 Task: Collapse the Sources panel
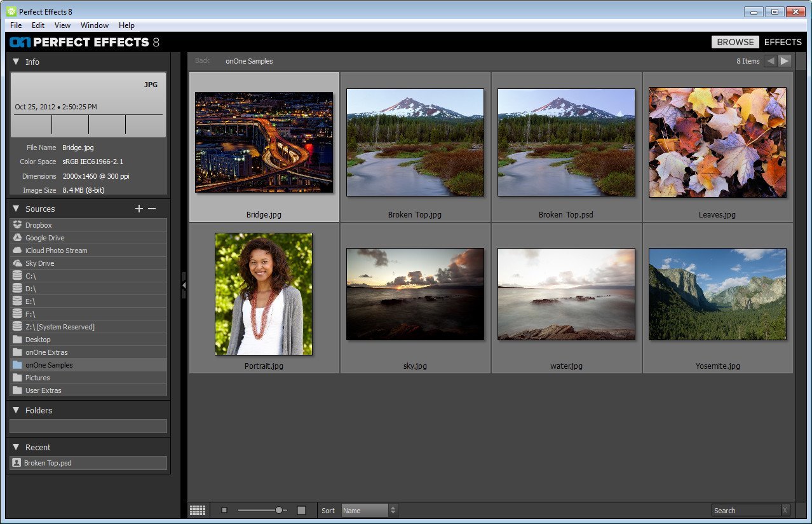click(17, 209)
